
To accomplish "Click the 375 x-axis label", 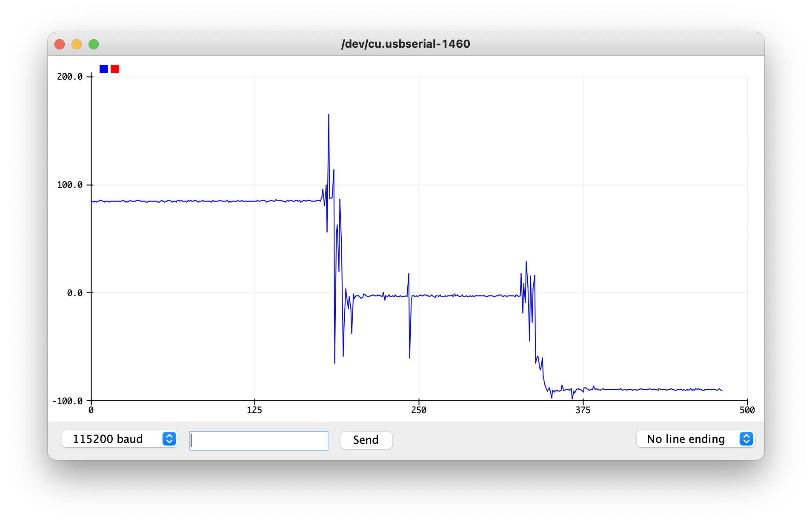I will click(583, 410).
